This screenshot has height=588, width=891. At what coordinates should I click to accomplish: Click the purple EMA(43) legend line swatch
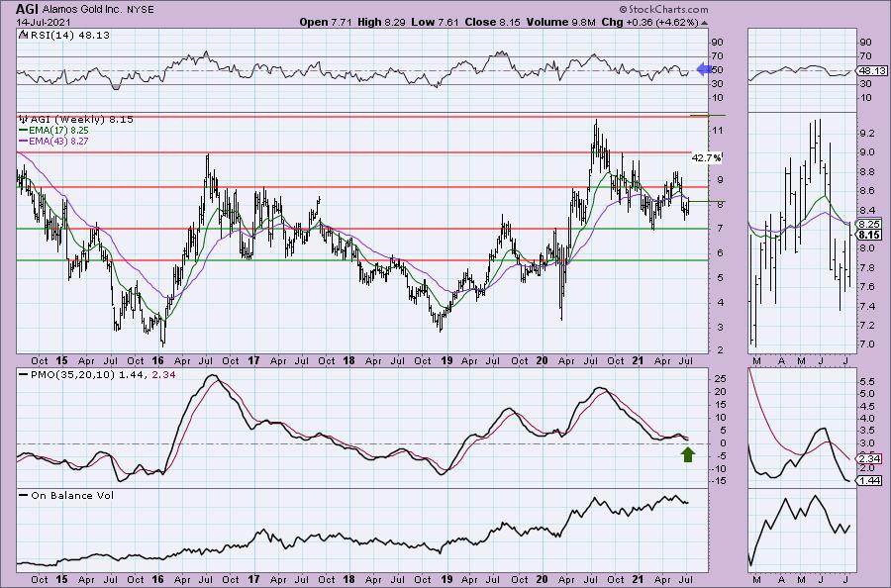(23, 141)
